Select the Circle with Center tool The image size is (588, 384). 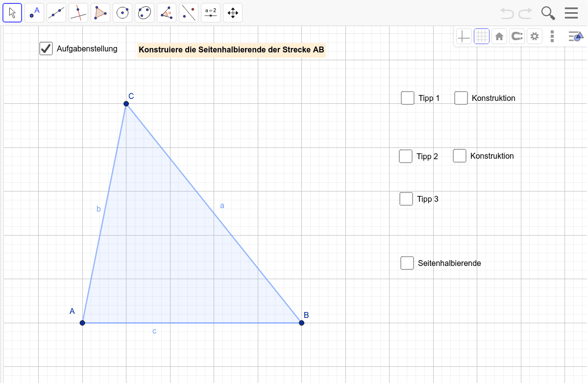coord(122,13)
